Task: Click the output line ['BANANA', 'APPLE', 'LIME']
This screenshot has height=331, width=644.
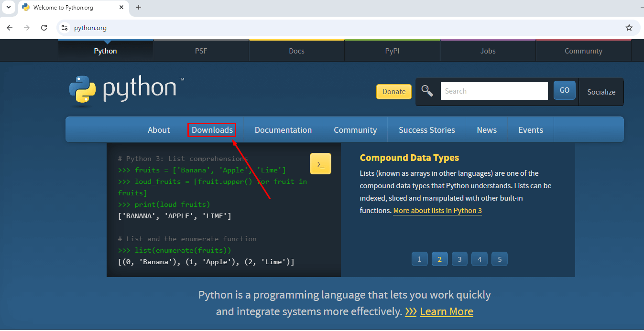Action: 175,216
